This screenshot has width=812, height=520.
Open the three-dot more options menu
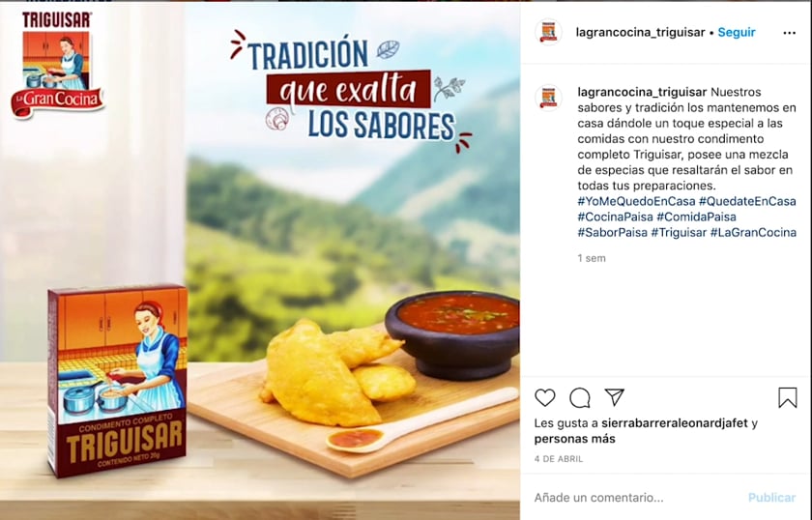tap(789, 33)
